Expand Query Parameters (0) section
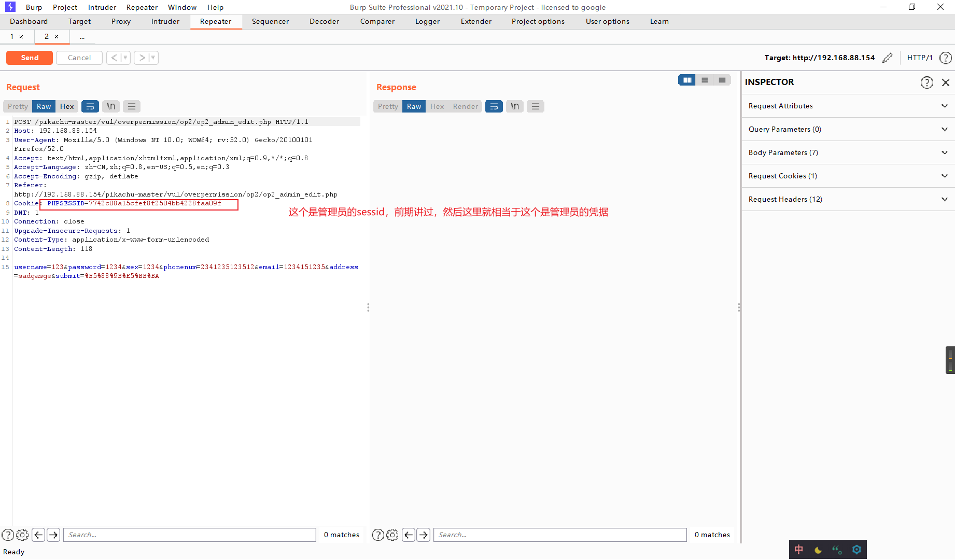The width and height of the screenshot is (955, 560). pos(848,129)
